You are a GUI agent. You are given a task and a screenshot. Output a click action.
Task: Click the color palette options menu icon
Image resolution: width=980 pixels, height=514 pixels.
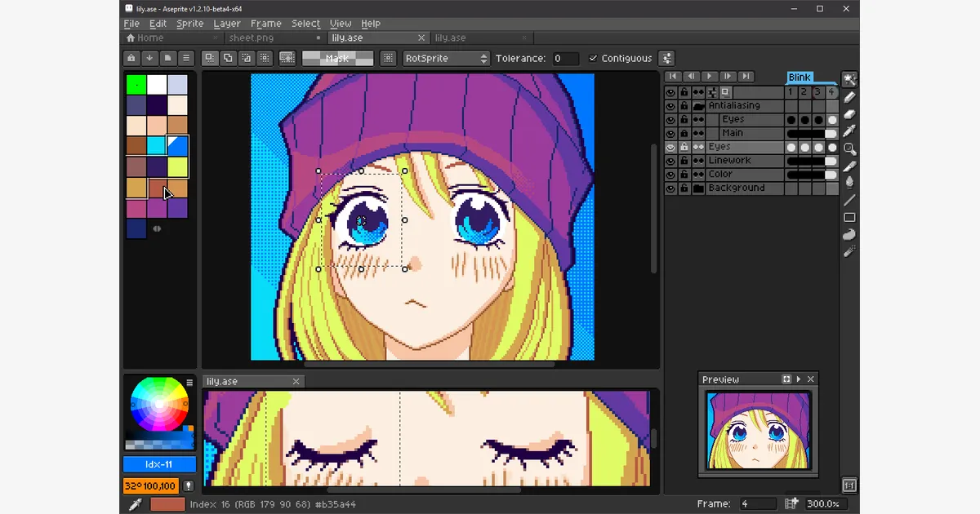coord(186,58)
